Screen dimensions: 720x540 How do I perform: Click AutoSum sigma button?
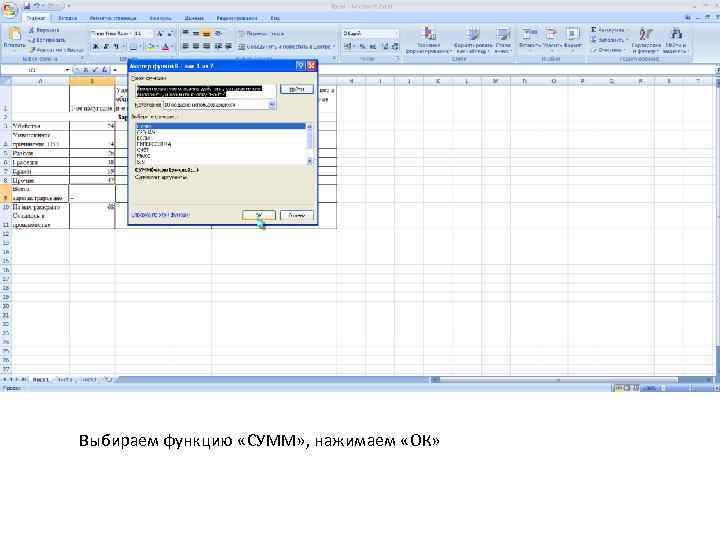point(607,30)
